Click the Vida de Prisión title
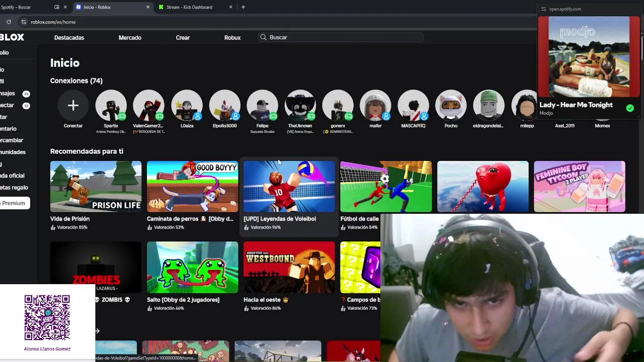This screenshot has height=362, width=644. coord(70,219)
